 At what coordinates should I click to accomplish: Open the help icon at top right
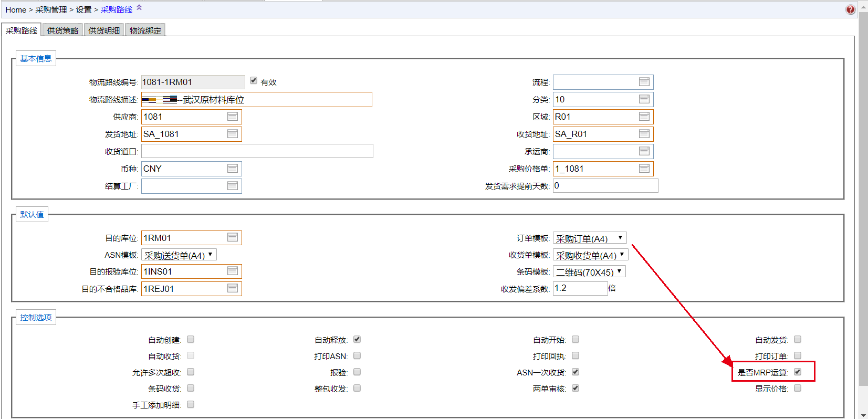pos(850,9)
